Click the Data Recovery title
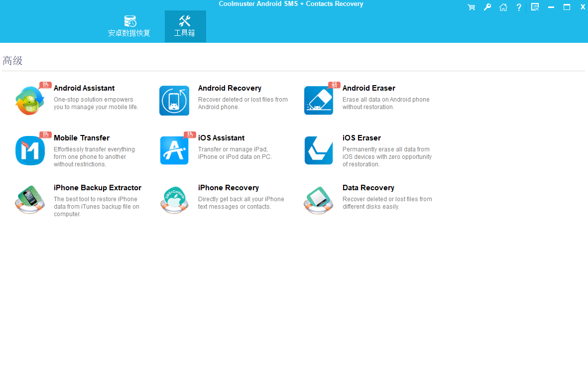 click(368, 188)
